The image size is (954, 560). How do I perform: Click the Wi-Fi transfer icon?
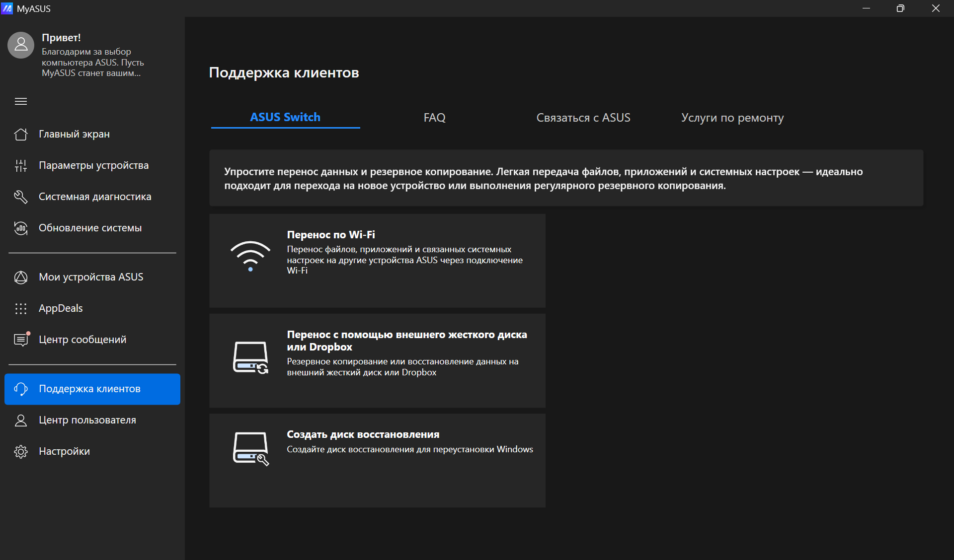click(250, 256)
